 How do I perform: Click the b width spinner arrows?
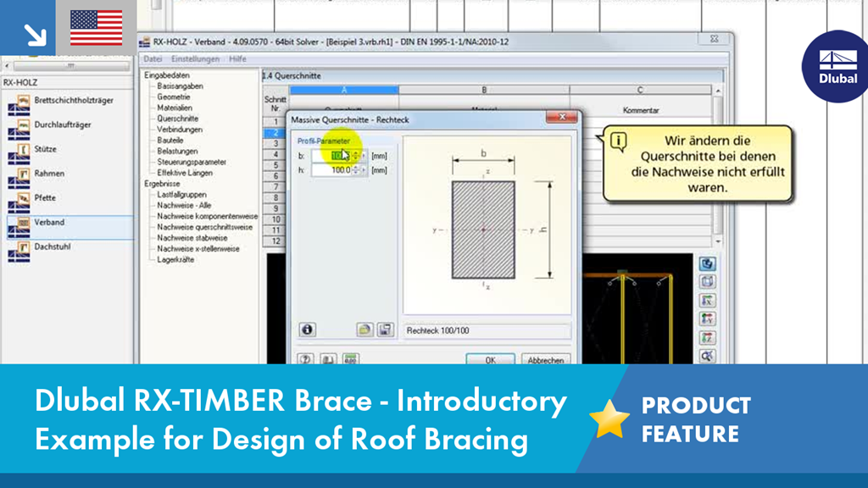tap(355, 156)
